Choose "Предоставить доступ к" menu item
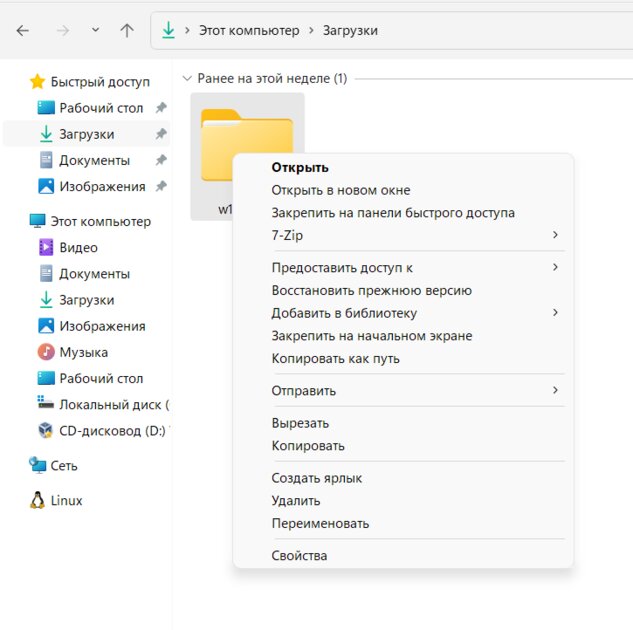 [x=342, y=268]
